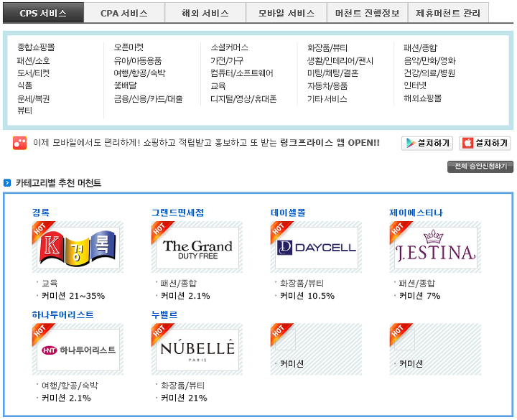This screenshot has width=517, height=420.
Task: Select the 패션/소호 category
Action: click(33, 60)
